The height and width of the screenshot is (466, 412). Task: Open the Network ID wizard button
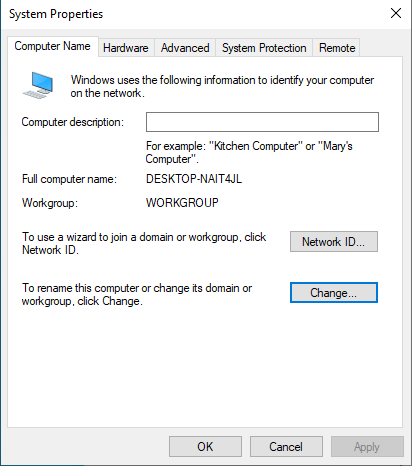tap(334, 241)
